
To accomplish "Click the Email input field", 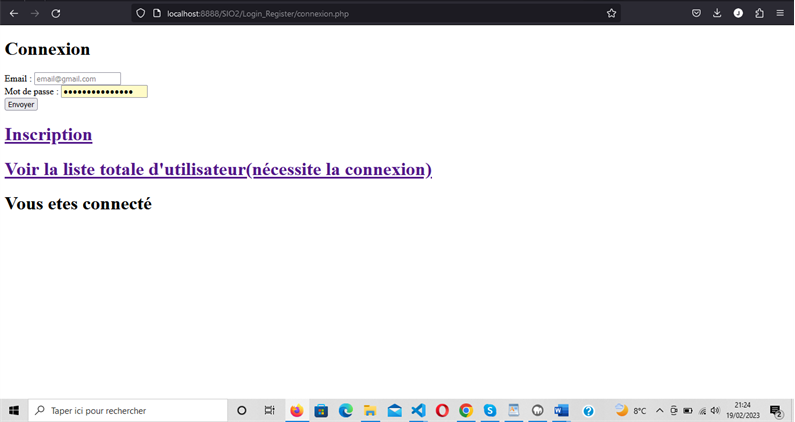I will click(x=77, y=78).
